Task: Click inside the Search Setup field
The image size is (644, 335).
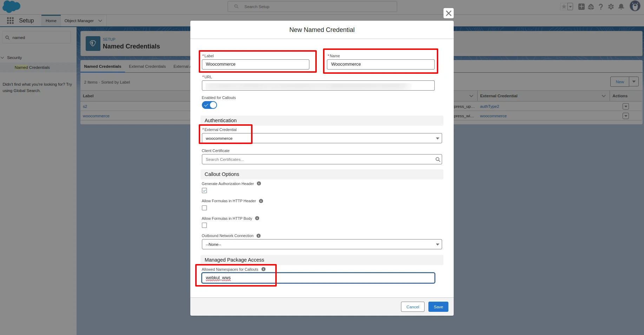Action: pyautogui.click(x=312, y=6)
